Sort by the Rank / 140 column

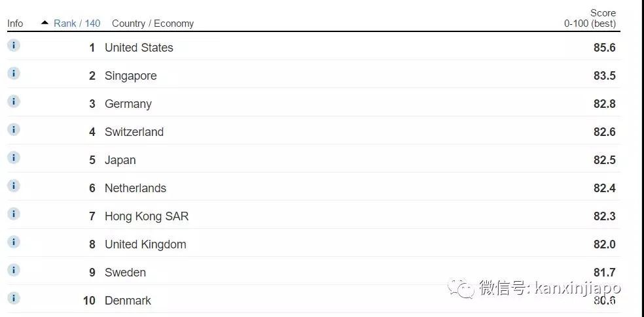click(77, 24)
